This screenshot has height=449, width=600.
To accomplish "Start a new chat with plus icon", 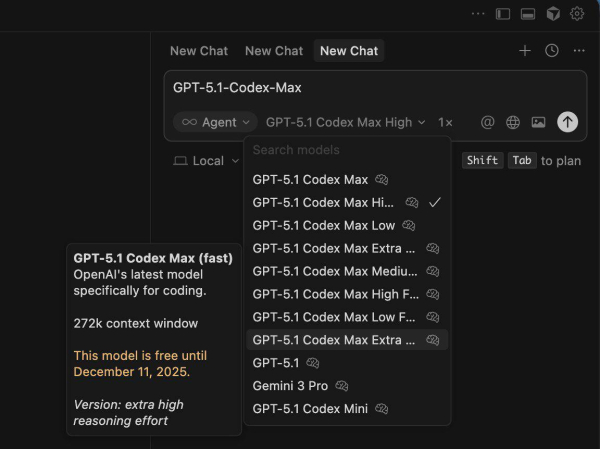I will [x=525, y=51].
